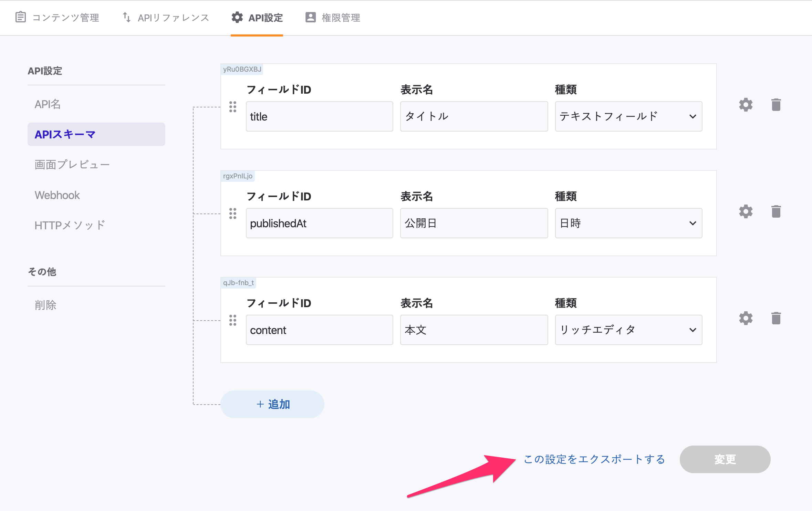Click trash icon for publishedAt field
The image size is (812, 511).
776,211
